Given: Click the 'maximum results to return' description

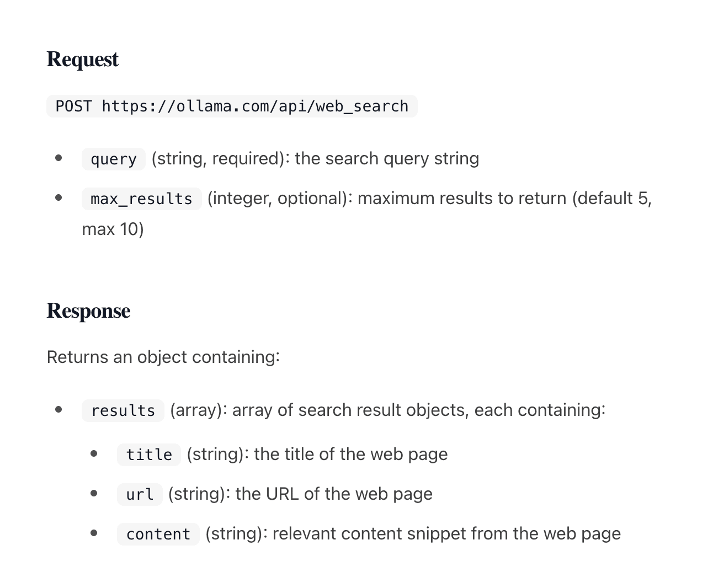Looking at the screenshot, I should [462, 198].
